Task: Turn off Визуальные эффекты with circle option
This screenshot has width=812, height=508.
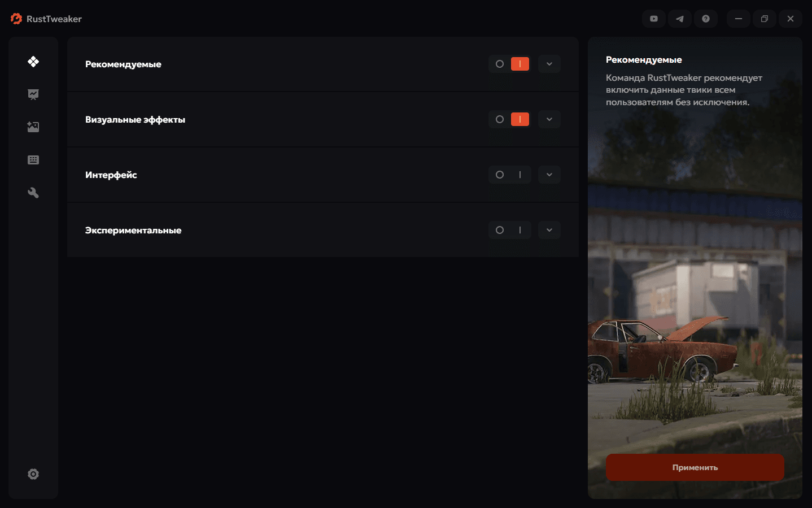Action: click(500, 119)
